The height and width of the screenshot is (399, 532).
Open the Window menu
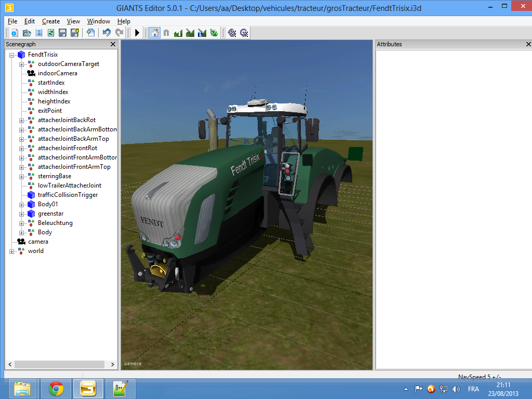99,21
